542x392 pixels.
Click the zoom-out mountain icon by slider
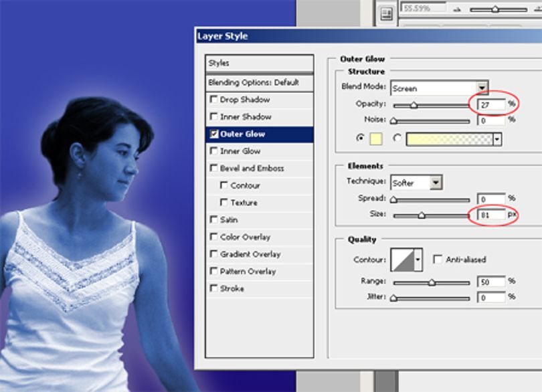click(457, 9)
